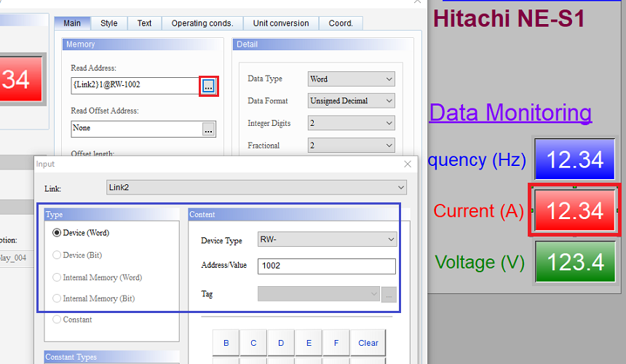Click the F hex keypad button

336,343
